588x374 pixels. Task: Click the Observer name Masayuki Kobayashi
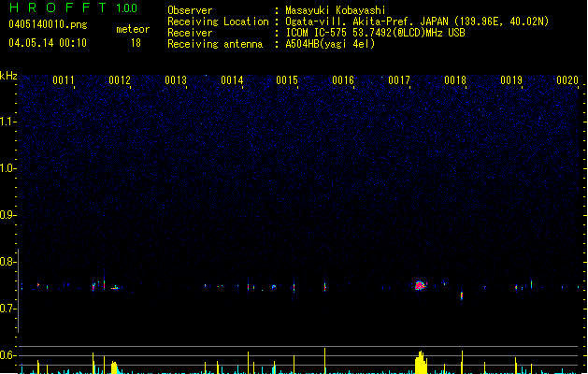336,10
